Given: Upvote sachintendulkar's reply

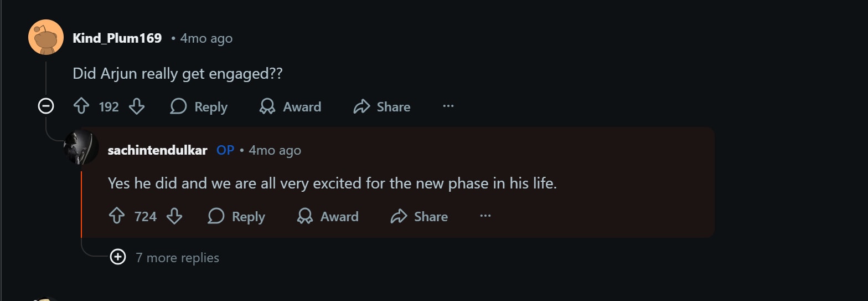Looking at the screenshot, I should (117, 216).
